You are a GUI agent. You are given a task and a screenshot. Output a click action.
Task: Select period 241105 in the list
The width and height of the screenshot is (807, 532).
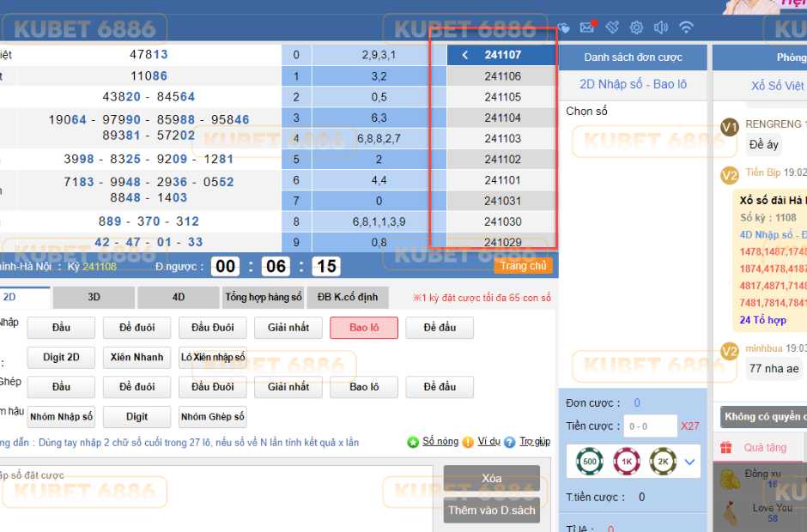502,97
